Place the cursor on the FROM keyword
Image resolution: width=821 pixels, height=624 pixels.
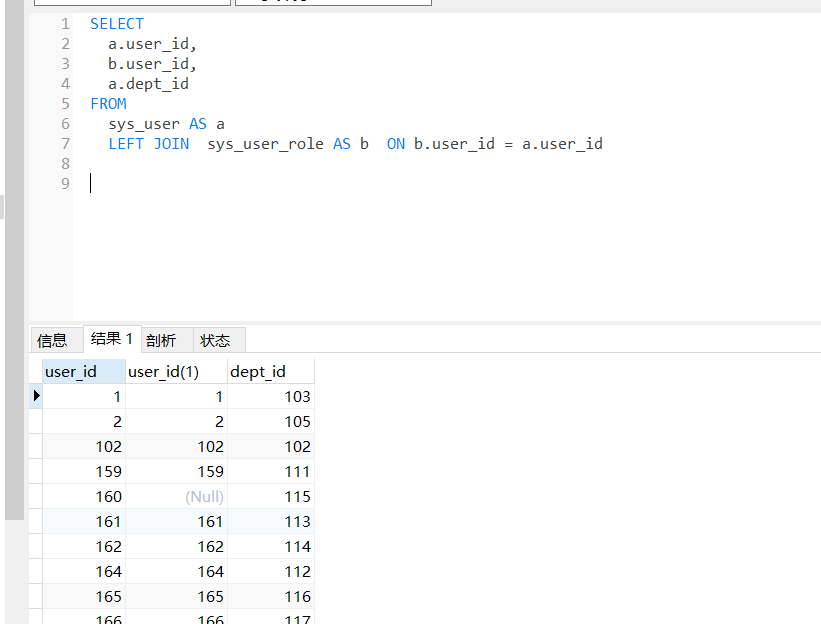coord(108,103)
